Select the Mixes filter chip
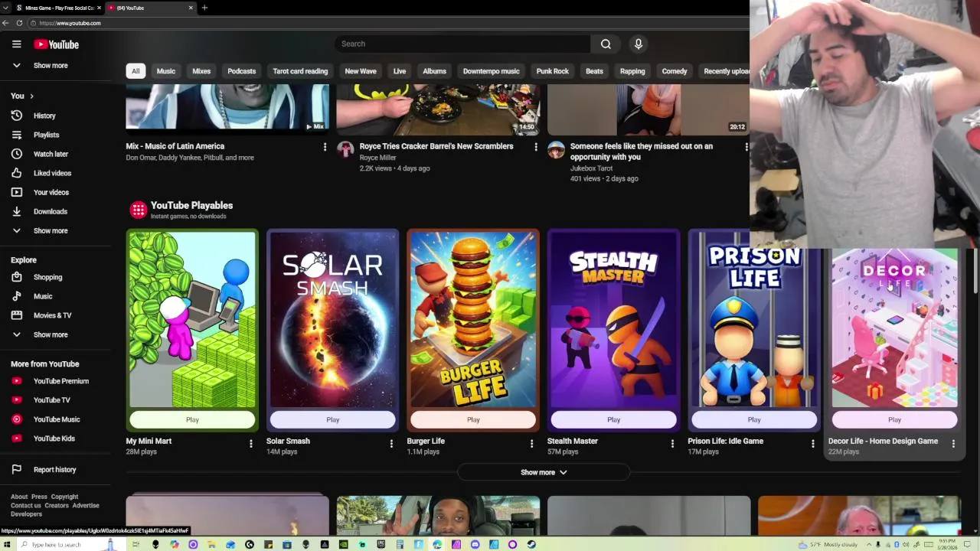Screen dimensions: 980x551 [201, 71]
